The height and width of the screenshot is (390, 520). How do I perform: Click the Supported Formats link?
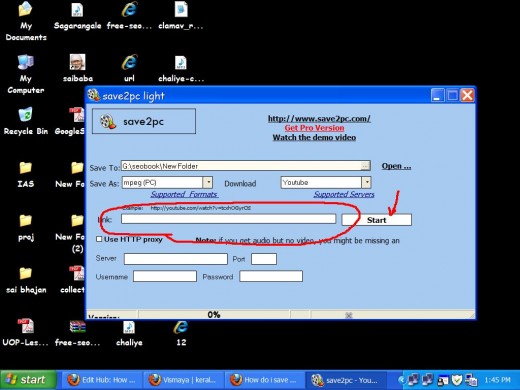tap(184, 194)
